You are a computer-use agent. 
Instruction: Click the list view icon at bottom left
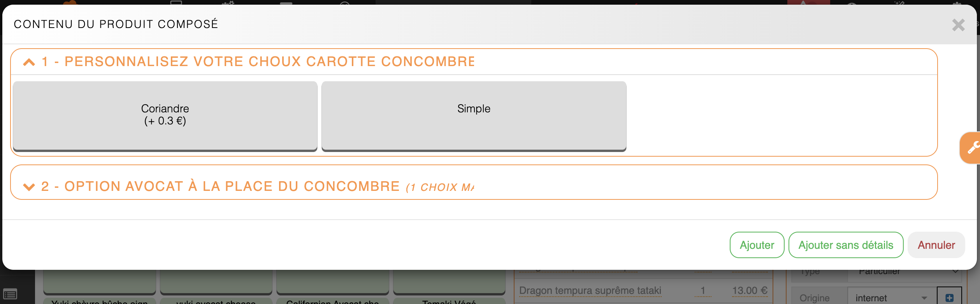pos(10,294)
